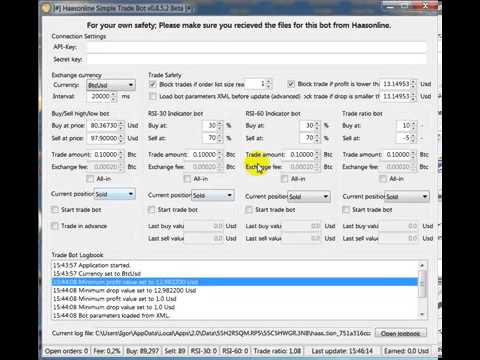Click the Open orders: 0 status entry
This screenshot has width=480, height=360.
66,351
